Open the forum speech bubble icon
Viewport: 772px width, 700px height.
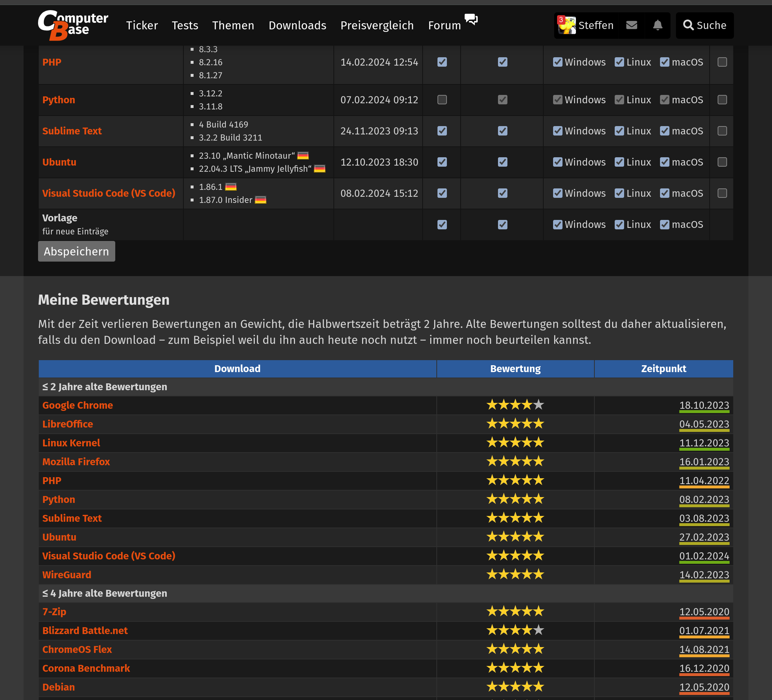click(x=470, y=19)
